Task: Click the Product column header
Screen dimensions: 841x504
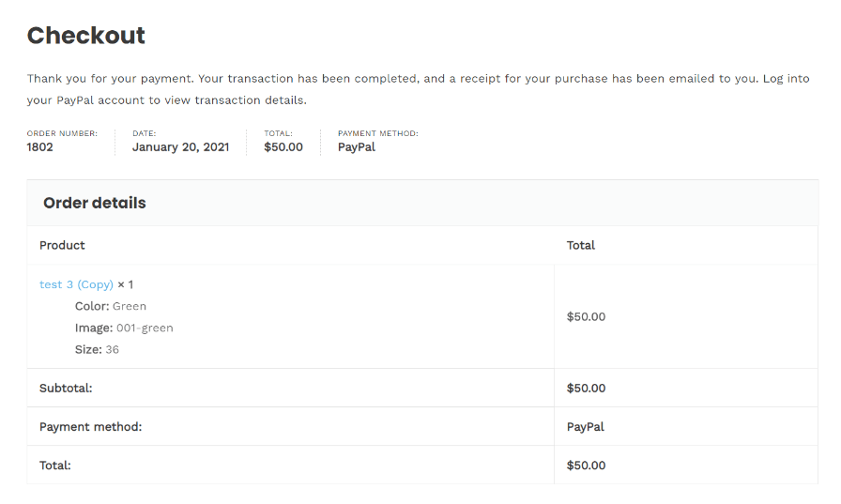Action: (x=62, y=245)
